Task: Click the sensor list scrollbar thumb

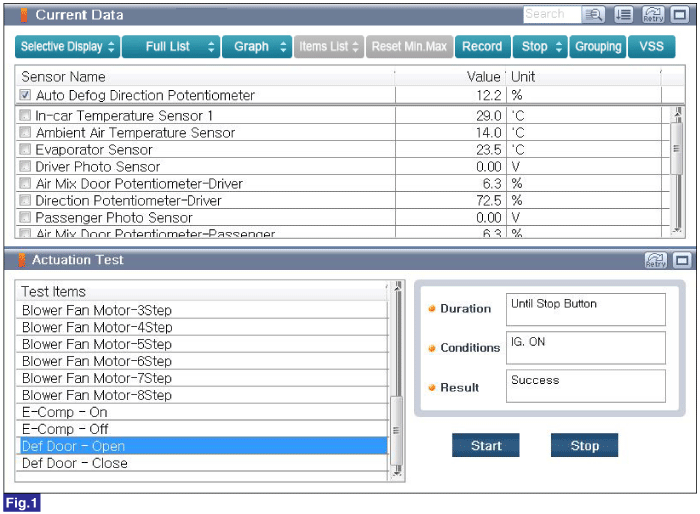Action: (x=677, y=148)
